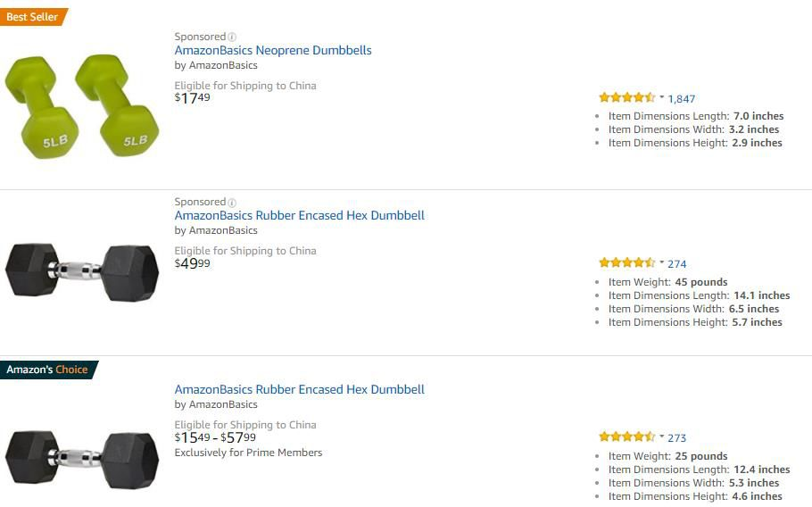Expand rating dropdown arrow next to 274
The height and width of the screenshot is (507, 812).
tap(661, 262)
